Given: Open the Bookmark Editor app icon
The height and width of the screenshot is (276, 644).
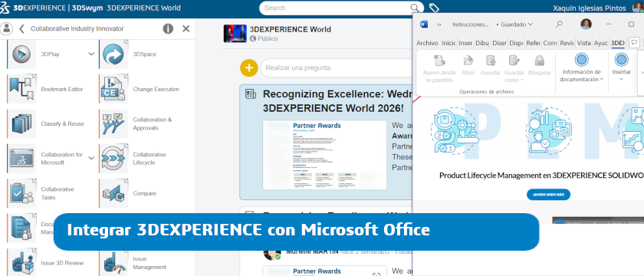Looking at the screenshot, I should coord(21,89).
